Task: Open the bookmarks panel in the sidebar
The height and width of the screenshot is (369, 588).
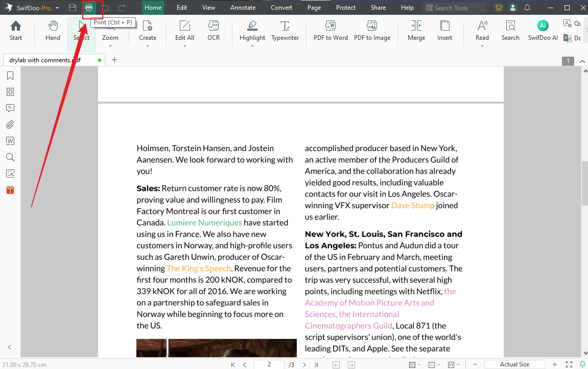Action: pos(10,75)
